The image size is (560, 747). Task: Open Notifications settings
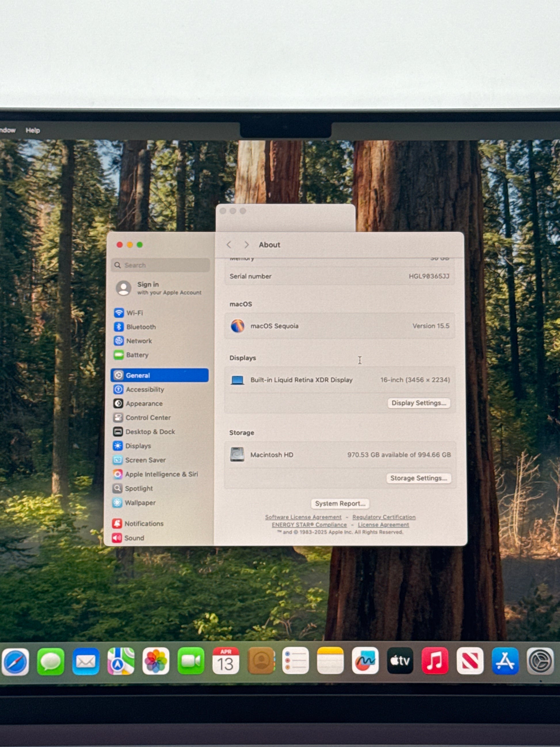point(144,523)
